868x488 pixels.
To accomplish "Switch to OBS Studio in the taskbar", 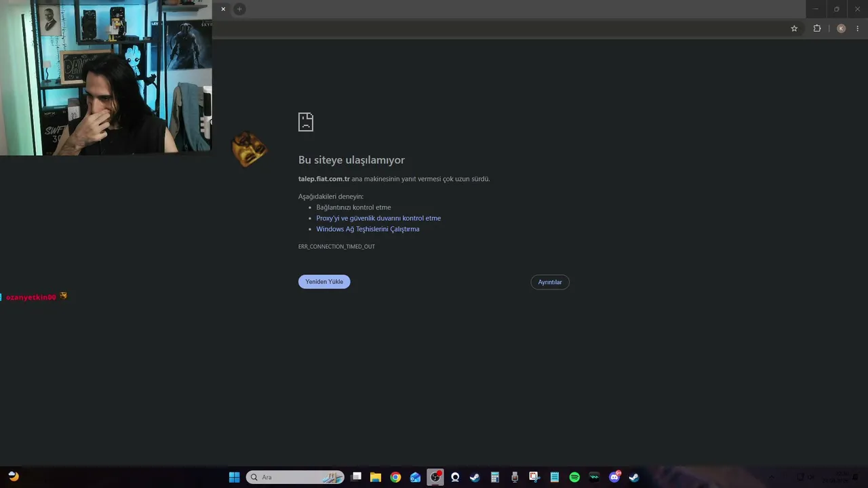I will point(435,477).
